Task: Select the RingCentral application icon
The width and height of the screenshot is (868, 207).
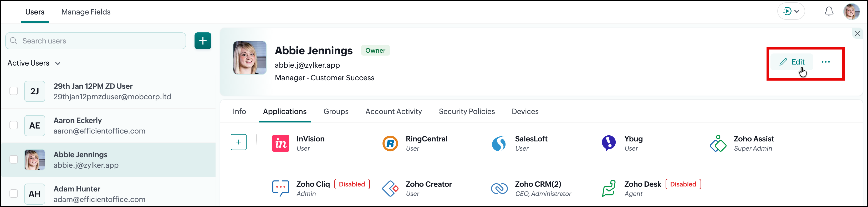Action: coord(390,144)
